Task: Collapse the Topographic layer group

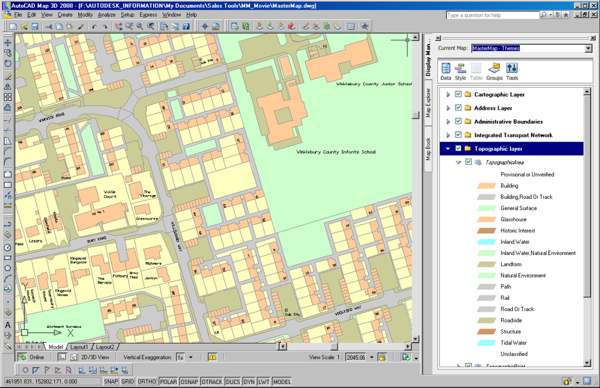Action: click(x=448, y=148)
